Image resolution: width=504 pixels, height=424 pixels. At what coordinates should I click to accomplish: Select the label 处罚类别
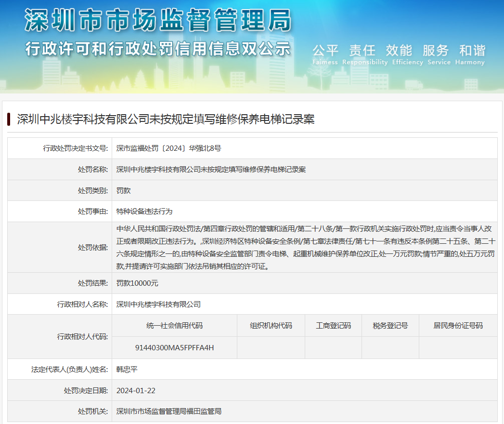93,190
